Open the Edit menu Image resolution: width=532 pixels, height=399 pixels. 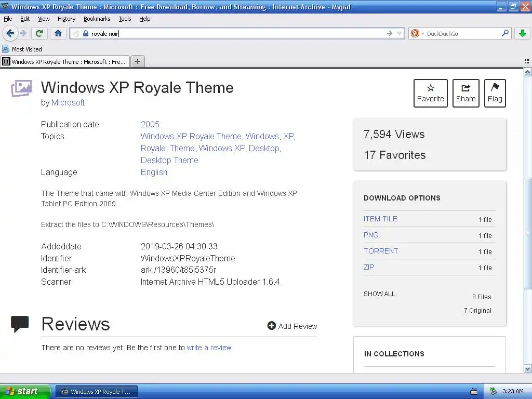click(x=25, y=19)
